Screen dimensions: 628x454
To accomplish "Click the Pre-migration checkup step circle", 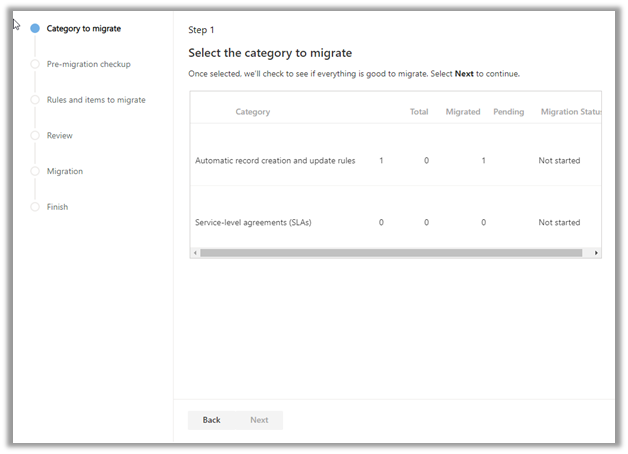I will click(x=35, y=64).
